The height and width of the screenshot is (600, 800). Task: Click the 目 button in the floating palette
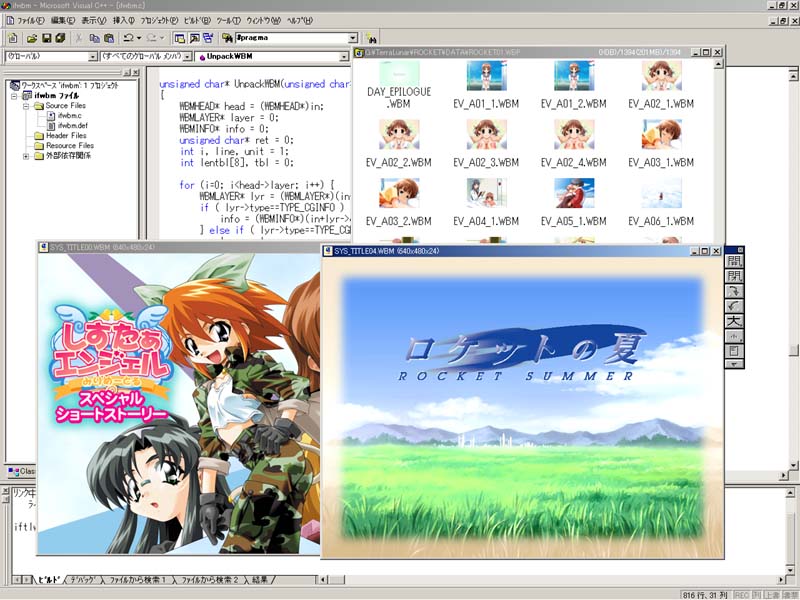click(x=734, y=351)
